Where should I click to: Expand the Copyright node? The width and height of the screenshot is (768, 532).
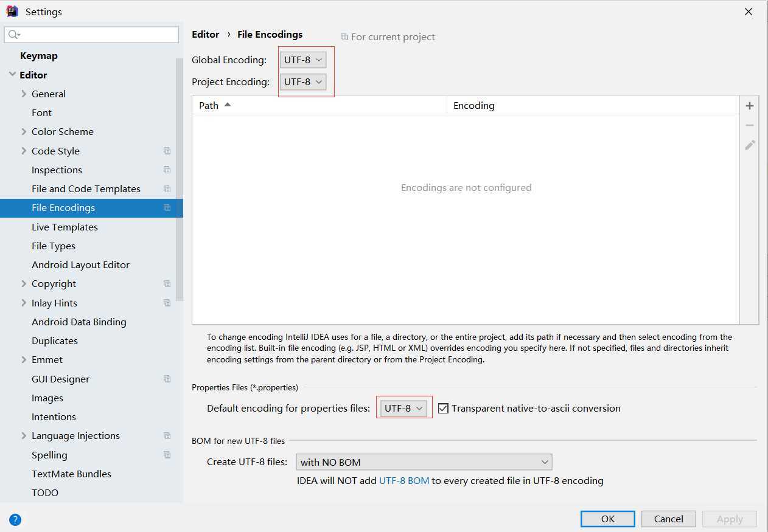(x=24, y=283)
